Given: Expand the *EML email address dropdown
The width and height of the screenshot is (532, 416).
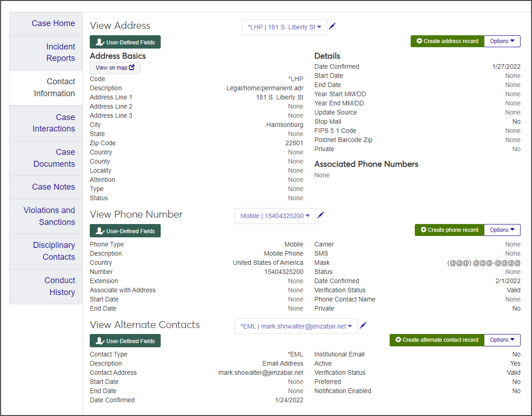Looking at the screenshot, I should click(296, 326).
